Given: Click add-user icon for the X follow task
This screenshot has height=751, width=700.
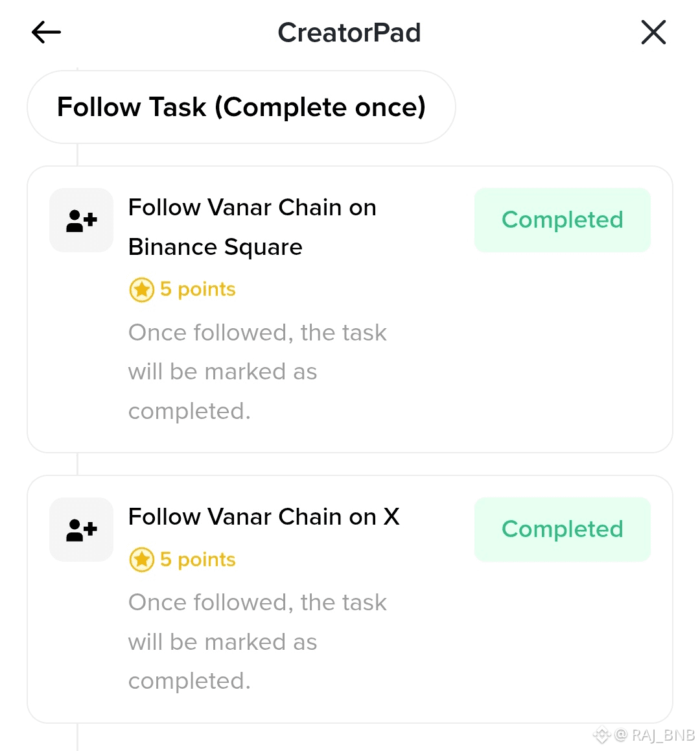Looking at the screenshot, I should pos(82,530).
